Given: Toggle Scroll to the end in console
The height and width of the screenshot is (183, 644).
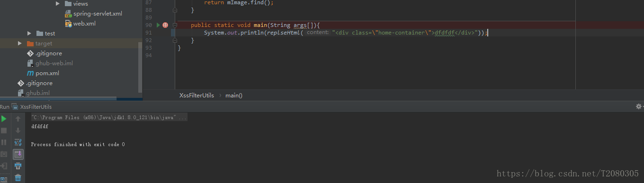Looking at the screenshot, I should point(18,154).
